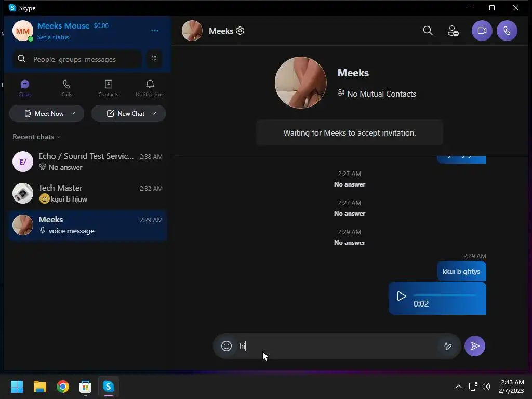Open the Echo / Sound Test Service chat

point(87,162)
